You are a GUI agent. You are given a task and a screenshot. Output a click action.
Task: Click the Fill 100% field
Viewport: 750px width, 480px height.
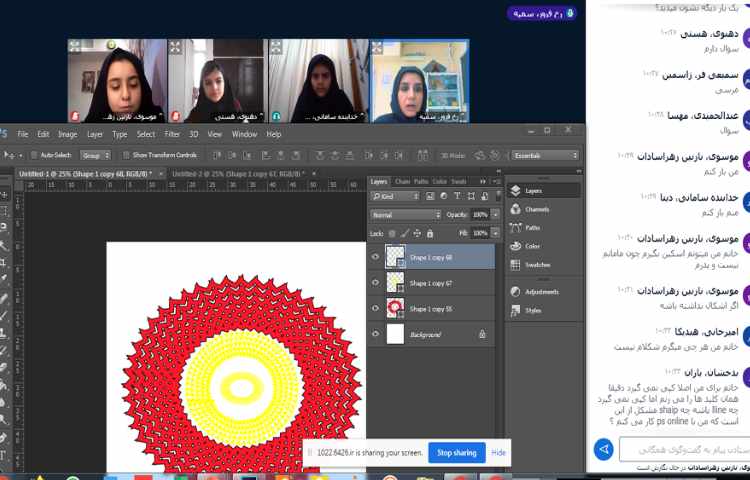(x=480, y=233)
